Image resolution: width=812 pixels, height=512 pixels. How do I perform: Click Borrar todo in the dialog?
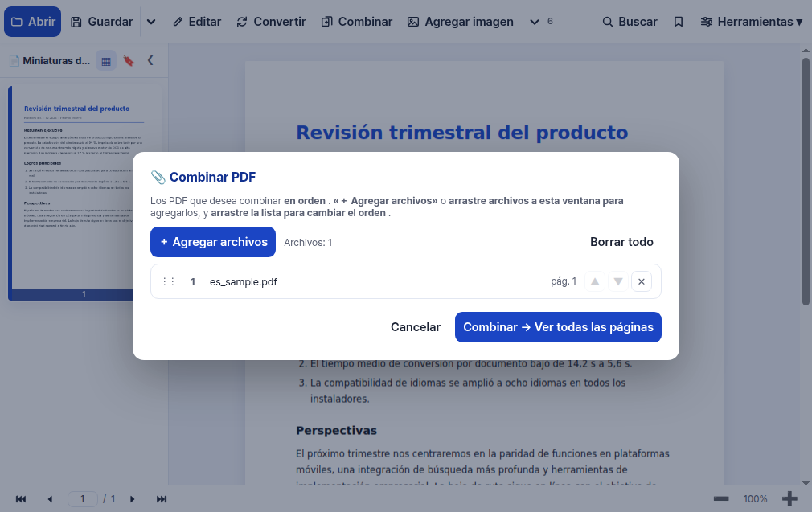(621, 242)
